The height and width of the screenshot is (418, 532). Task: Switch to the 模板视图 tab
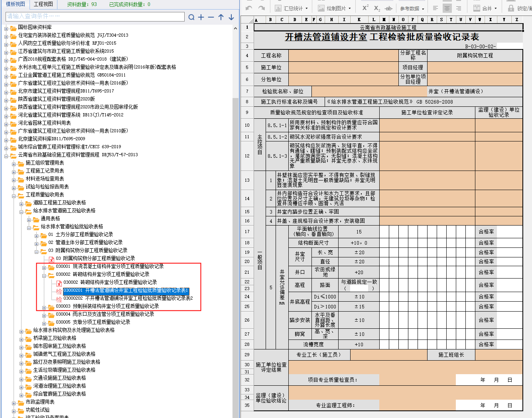(x=15, y=4)
